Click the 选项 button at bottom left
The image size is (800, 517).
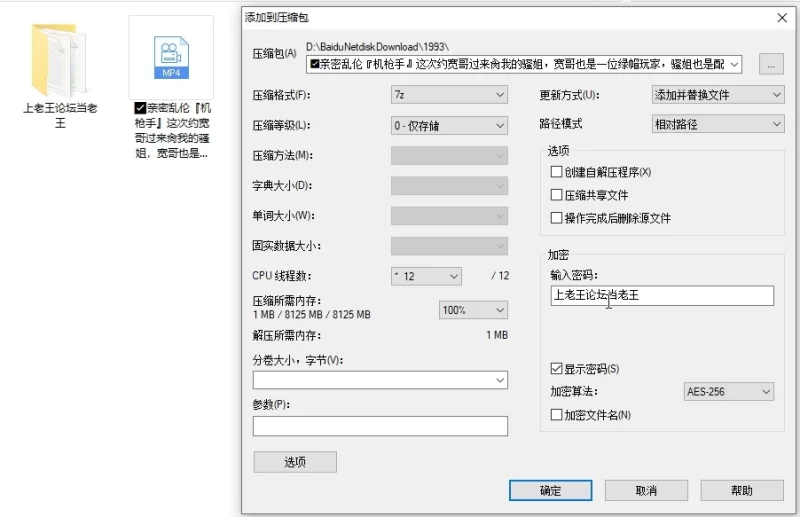pyautogui.click(x=295, y=462)
